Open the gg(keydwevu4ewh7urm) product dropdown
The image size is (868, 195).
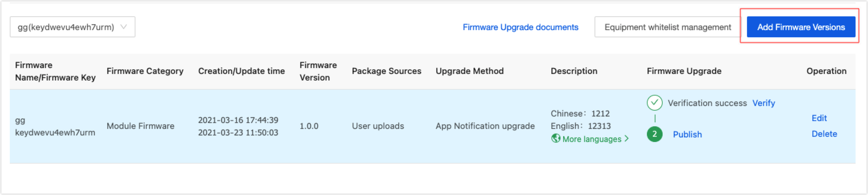pos(73,27)
